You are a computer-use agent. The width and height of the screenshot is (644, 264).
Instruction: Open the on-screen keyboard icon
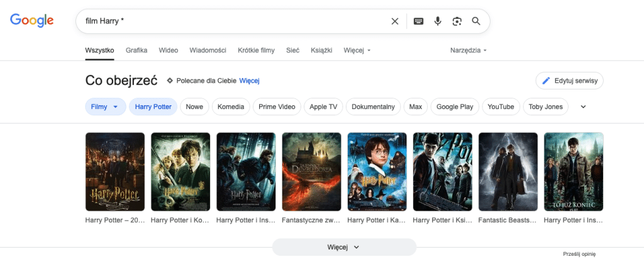point(418,21)
